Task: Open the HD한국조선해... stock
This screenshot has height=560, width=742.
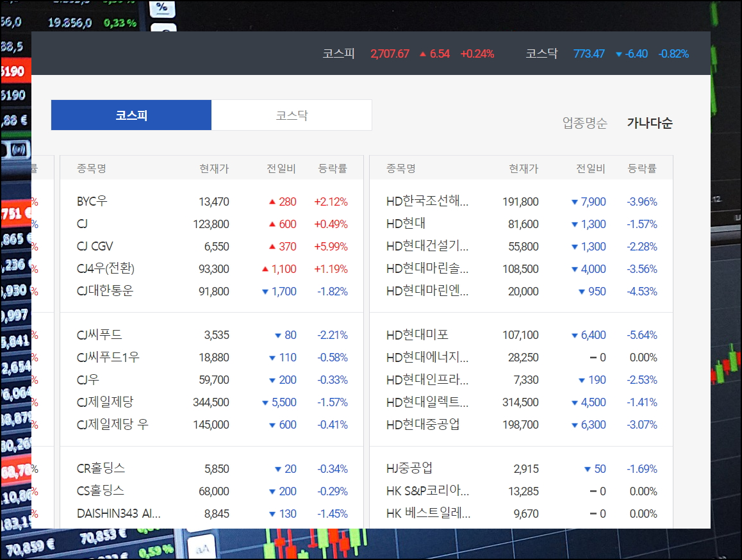Action: tap(427, 201)
